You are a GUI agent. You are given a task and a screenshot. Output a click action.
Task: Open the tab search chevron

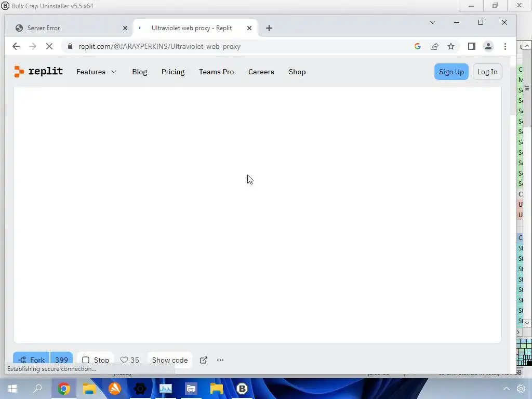pyautogui.click(x=433, y=22)
